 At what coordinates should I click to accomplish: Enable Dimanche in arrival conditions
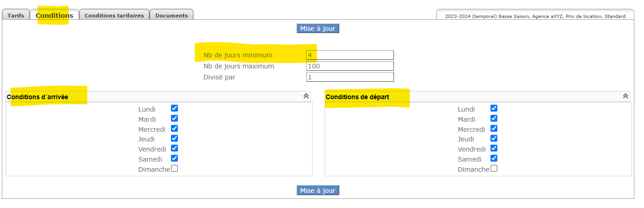click(x=174, y=169)
